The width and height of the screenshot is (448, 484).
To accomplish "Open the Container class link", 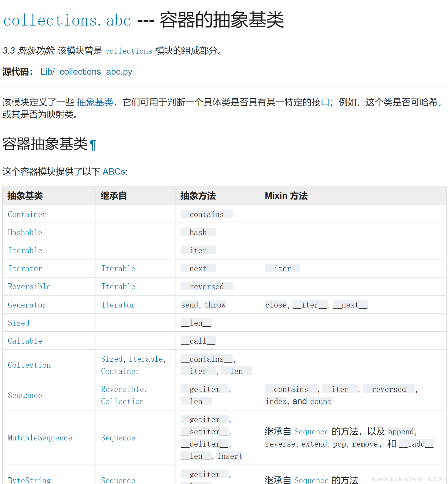I will (27, 214).
